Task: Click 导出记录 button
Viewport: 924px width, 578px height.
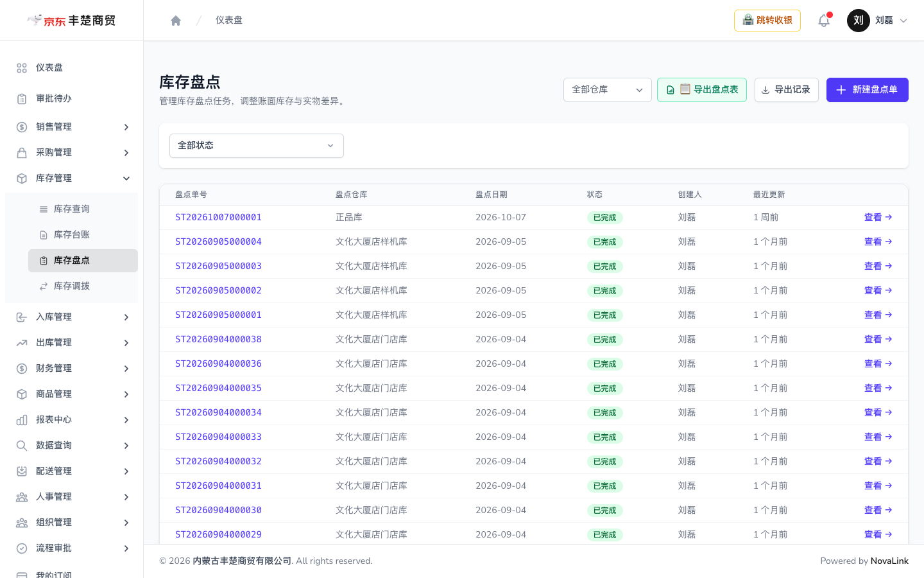Action: click(x=787, y=90)
